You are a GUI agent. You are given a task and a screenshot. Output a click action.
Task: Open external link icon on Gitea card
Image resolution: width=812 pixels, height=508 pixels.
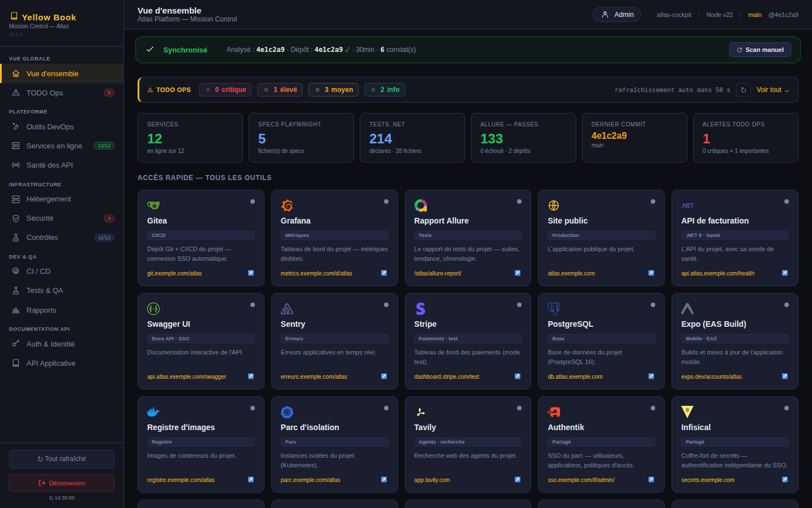251,273
